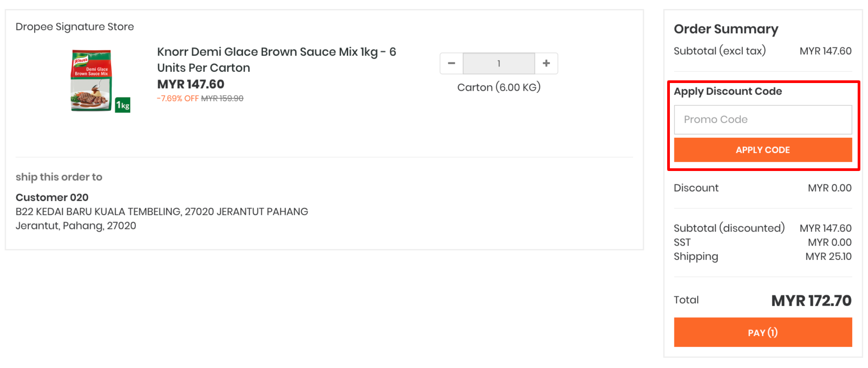Click the -7.69% OFF discount label
Screen dimensions: 868x368
[x=177, y=98]
